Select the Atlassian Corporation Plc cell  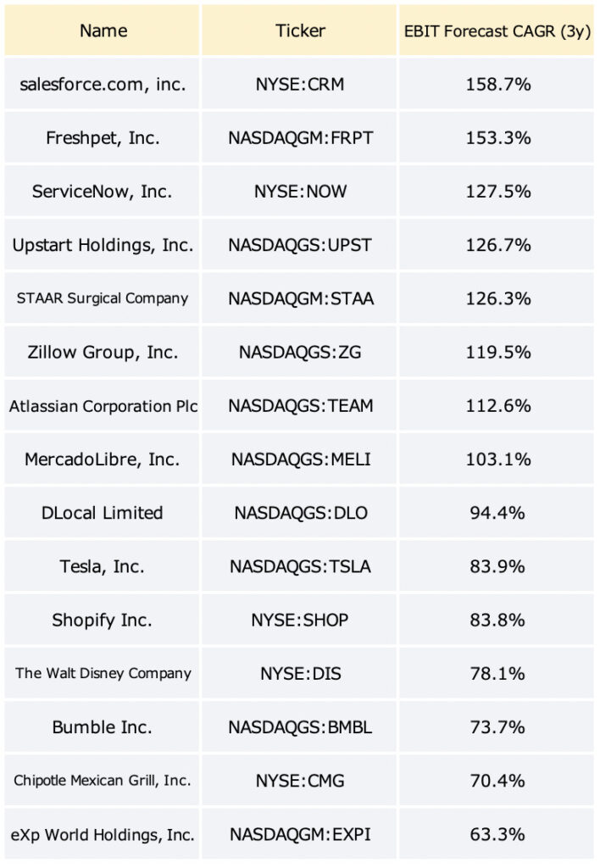pos(103,406)
